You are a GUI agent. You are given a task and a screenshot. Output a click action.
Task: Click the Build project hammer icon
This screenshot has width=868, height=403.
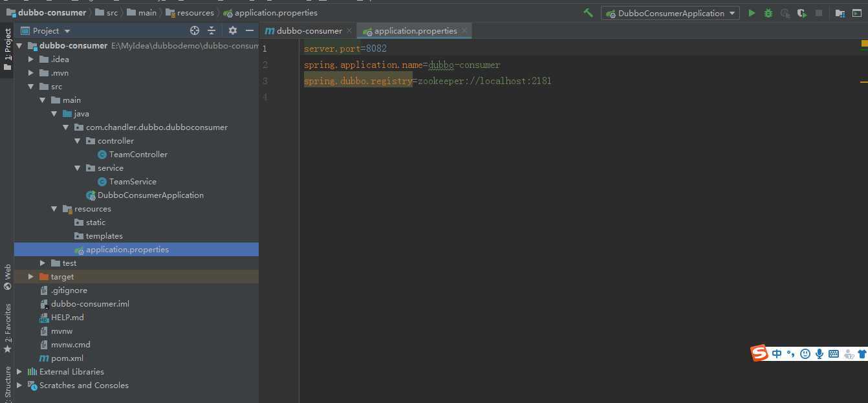point(588,13)
